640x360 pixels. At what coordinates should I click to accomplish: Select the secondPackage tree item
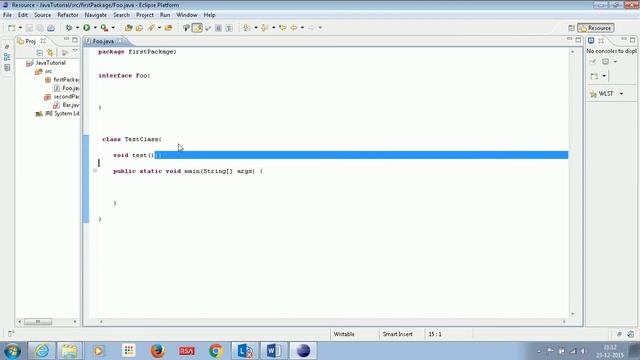point(62,97)
